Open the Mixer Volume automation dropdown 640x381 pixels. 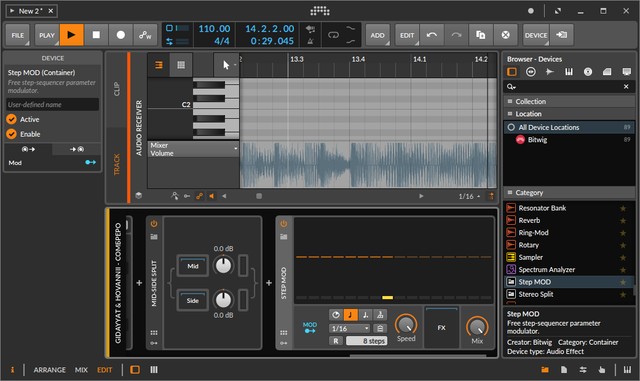click(x=193, y=149)
